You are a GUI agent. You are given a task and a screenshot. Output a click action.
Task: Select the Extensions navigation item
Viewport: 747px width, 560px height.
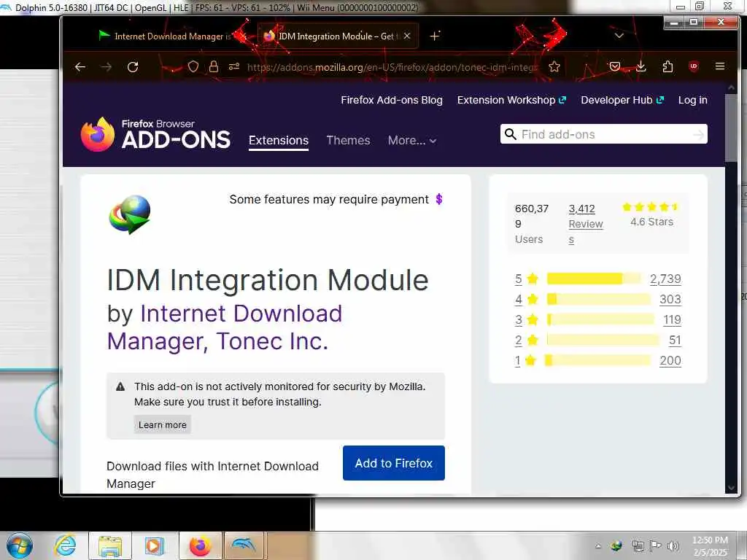(279, 141)
